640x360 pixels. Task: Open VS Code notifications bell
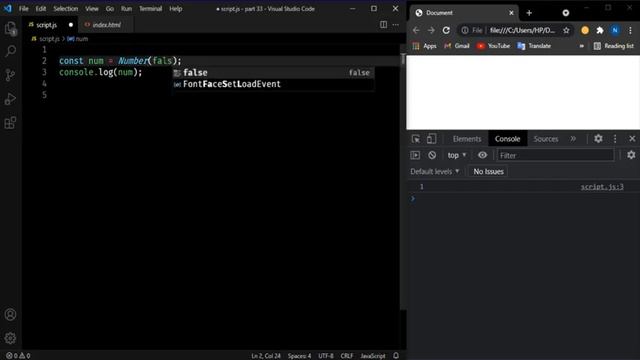click(x=396, y=356)
